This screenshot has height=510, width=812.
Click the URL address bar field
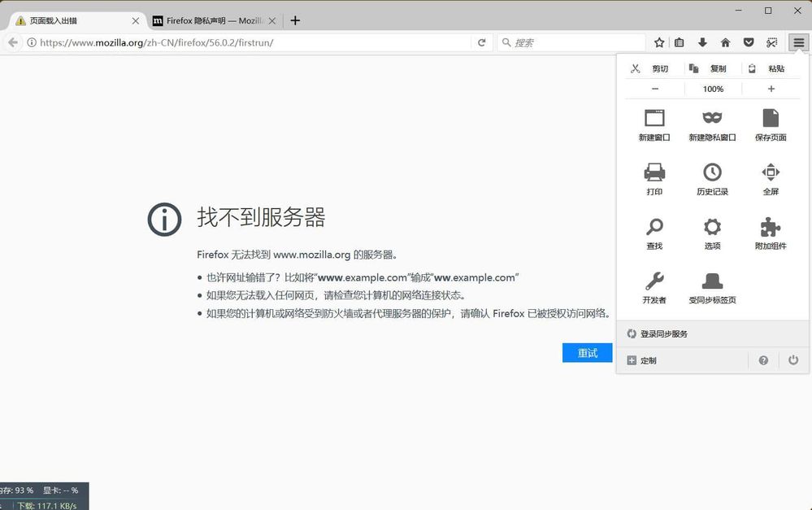click(249, 42)
